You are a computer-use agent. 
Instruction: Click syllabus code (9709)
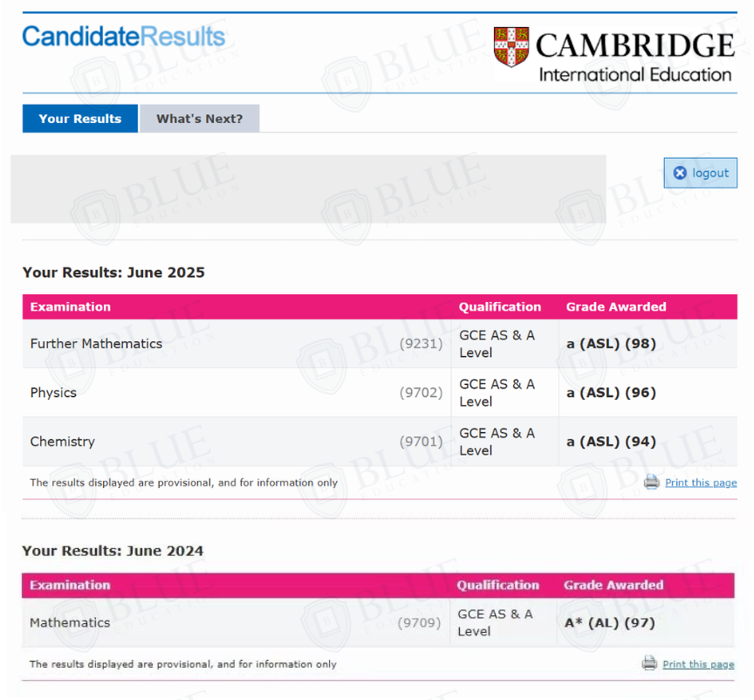(x=419, y=622)
